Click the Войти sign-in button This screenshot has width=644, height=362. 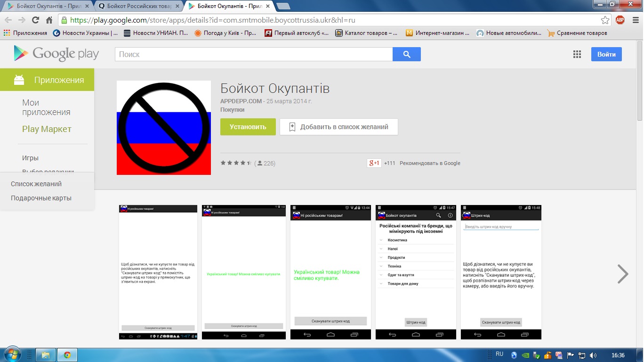pyautogui.click(x=606, y=54)
